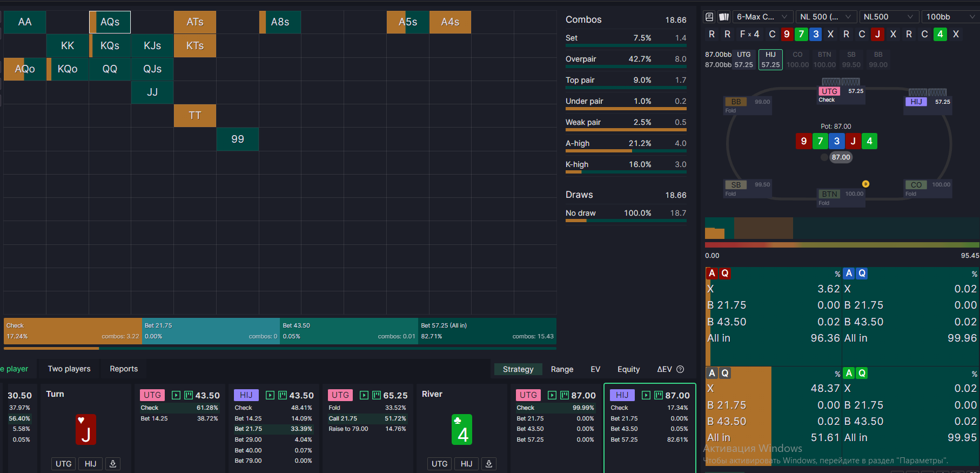Select the UTG 57.25 stack position

click(743, 59)
